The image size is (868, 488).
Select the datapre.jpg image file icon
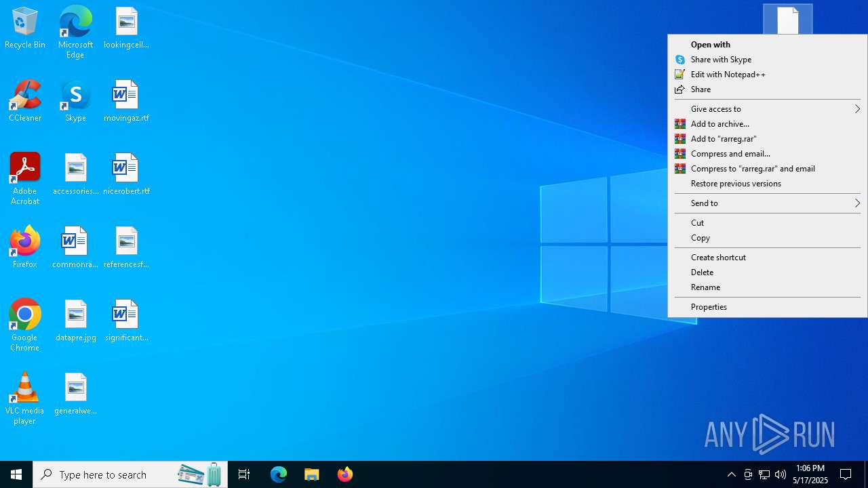(75, 321)
